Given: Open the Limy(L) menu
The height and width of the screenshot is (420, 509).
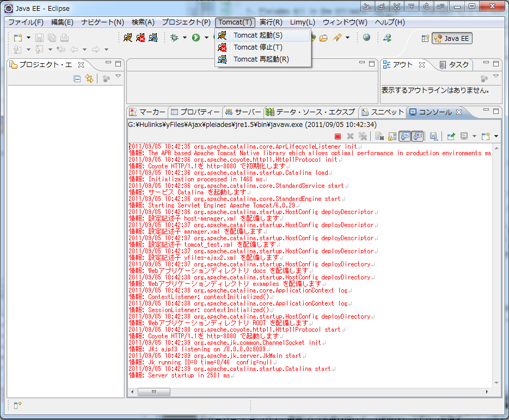Looking at the screenshot, I should [x=303, y=22].
